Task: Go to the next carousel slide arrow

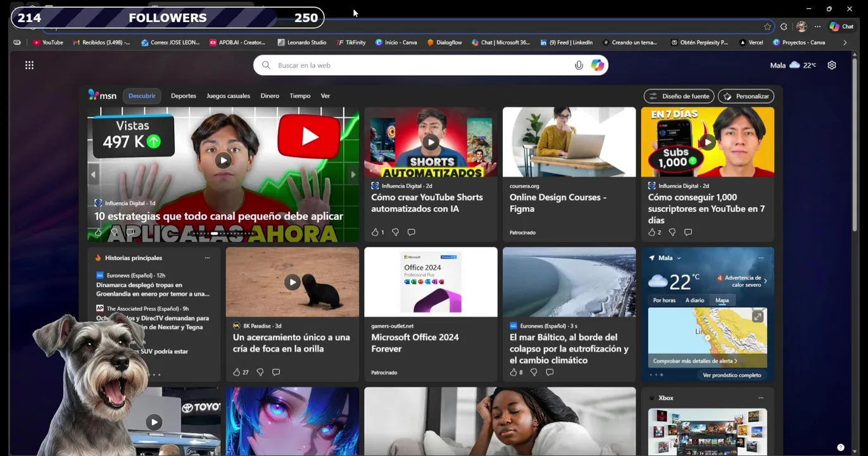Action: 353,175
